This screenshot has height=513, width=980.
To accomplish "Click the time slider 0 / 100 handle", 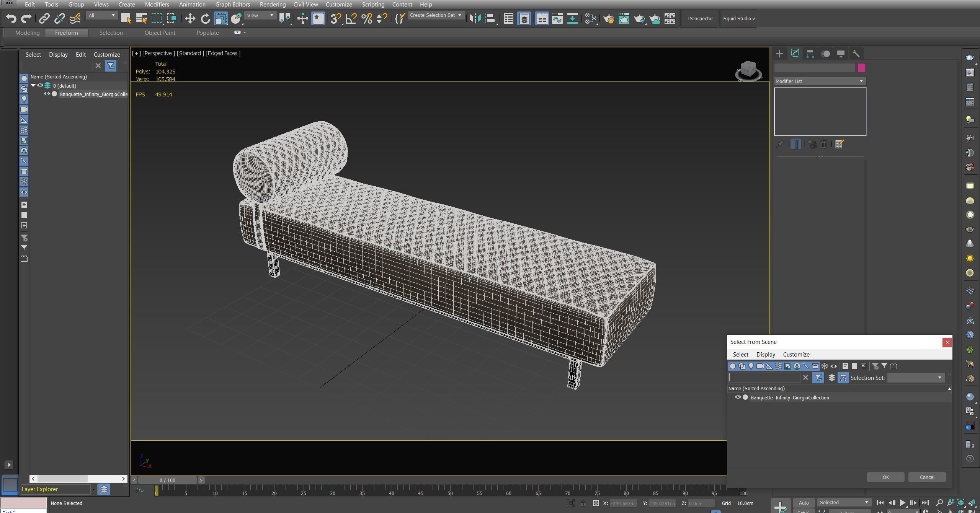I will pos(167,480).
